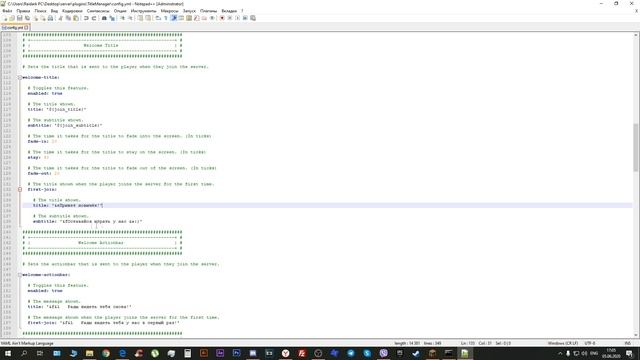Image resolution: width=640 pixels, height=360 pixels.
Task: Collapse the welcome-title fold marker
Action: click(x=20, y=78)
